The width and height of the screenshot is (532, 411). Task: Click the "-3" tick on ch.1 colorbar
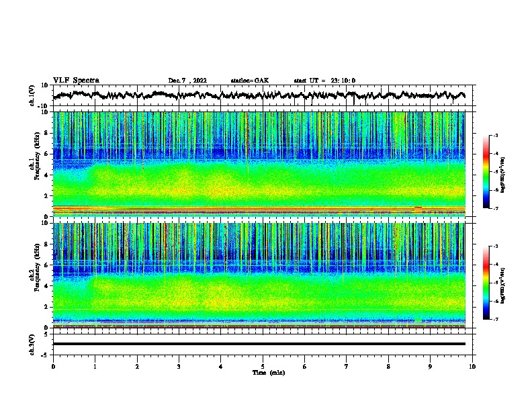coord(495,135)
